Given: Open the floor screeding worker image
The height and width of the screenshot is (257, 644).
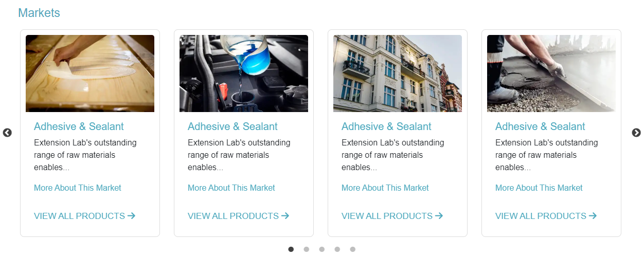Looking at the screenshot, I should 551,74.
